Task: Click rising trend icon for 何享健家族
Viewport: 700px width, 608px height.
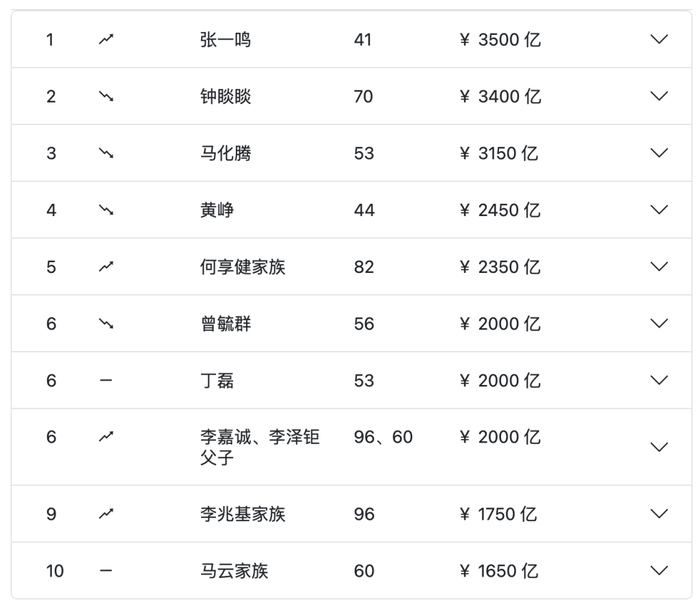Action: [106, 267]
